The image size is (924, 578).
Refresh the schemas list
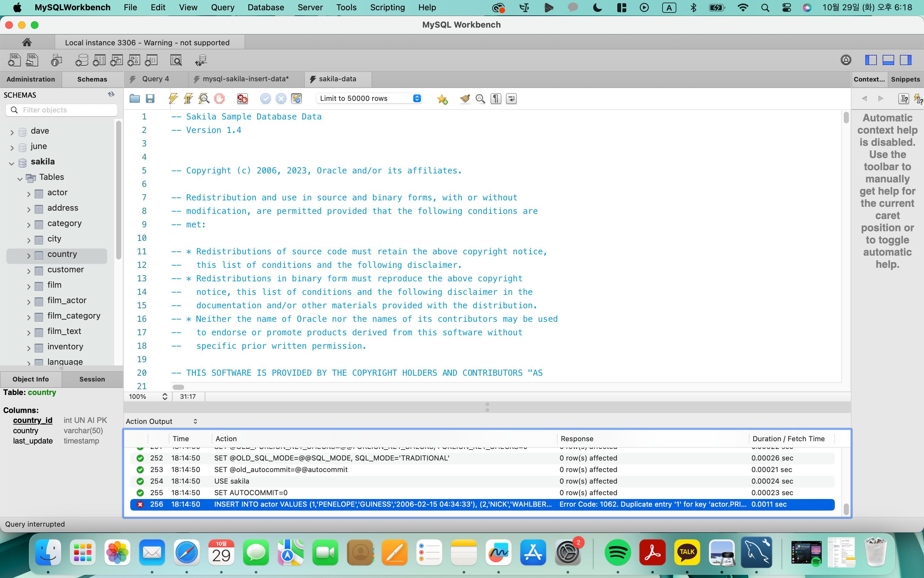(x=111, y=94)
